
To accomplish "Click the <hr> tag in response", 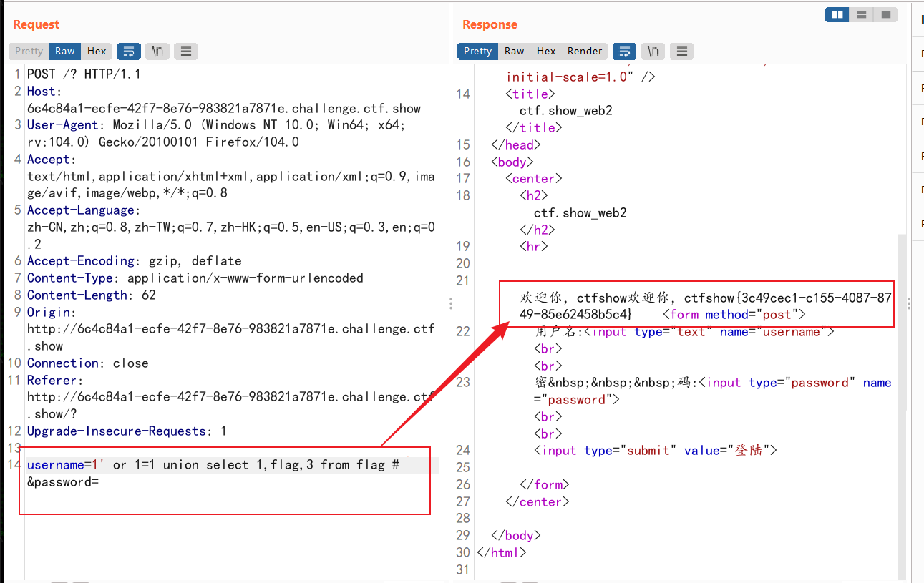I will pos(534,246).
